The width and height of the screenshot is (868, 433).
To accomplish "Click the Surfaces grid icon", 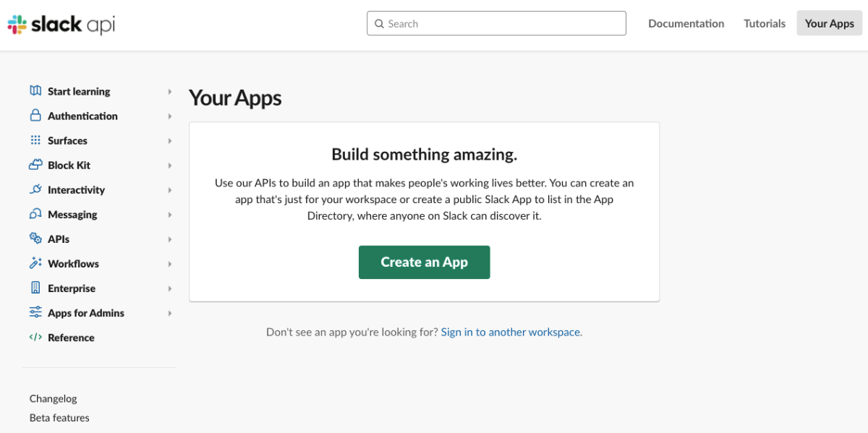I will 35,140.
